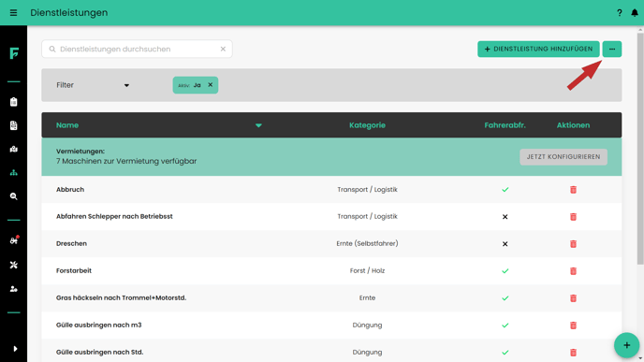
Task: Clear the search field with X
Action: (223, 49)
